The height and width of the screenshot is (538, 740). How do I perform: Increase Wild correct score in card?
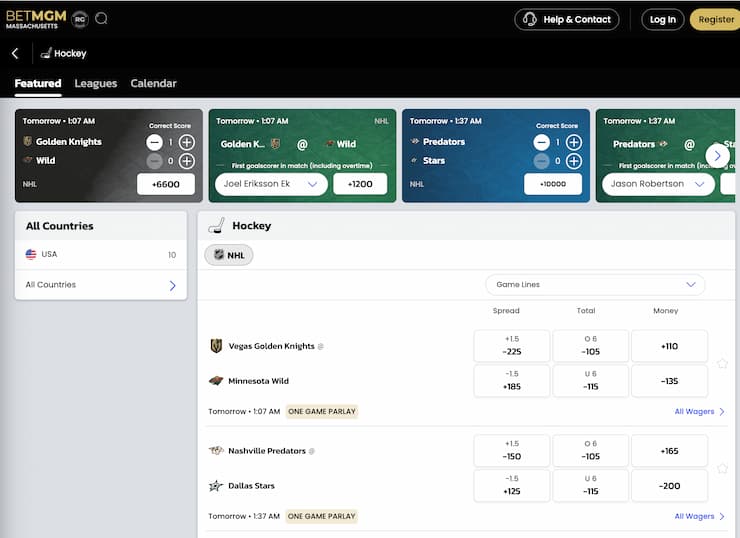pos(187,161)
